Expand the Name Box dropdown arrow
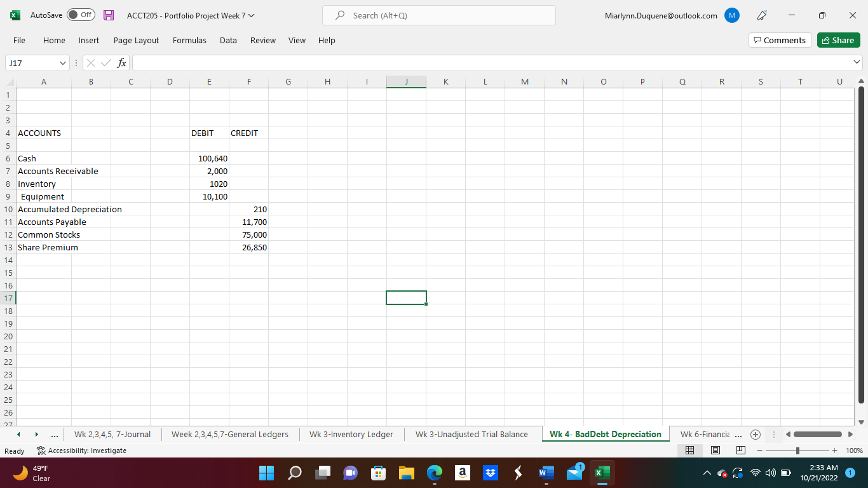Screen dimensions: 868x488 [62, 63]
